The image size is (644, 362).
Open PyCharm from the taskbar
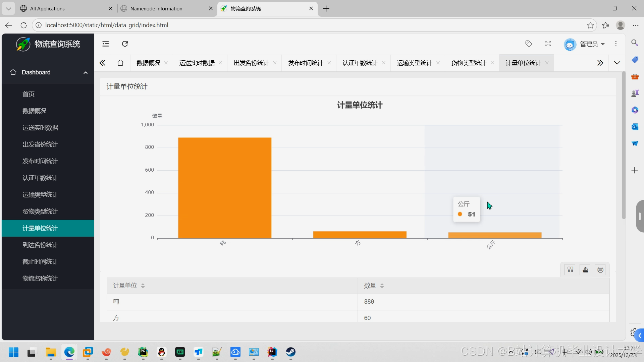pos(143,352)
